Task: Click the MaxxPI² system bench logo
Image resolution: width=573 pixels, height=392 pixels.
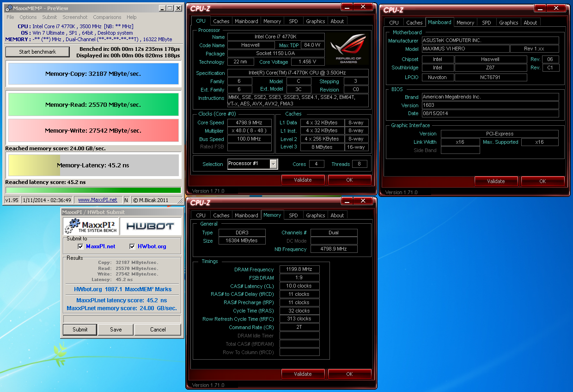Action: (x=91, y=226)
